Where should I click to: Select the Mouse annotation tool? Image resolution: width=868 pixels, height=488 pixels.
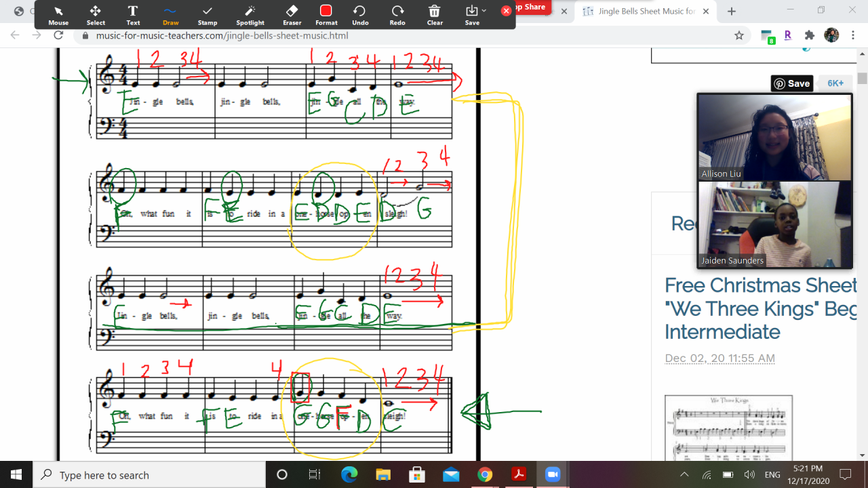pyautogui.click(x=58, y=15)
